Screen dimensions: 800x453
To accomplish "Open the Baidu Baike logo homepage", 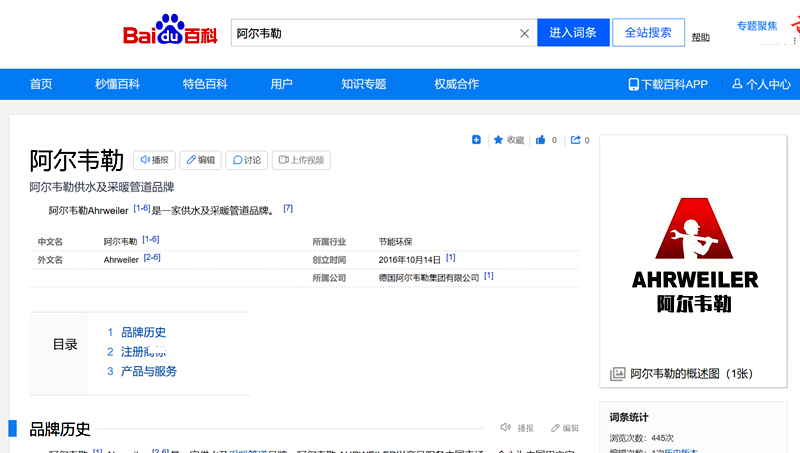I will [170, 30].
